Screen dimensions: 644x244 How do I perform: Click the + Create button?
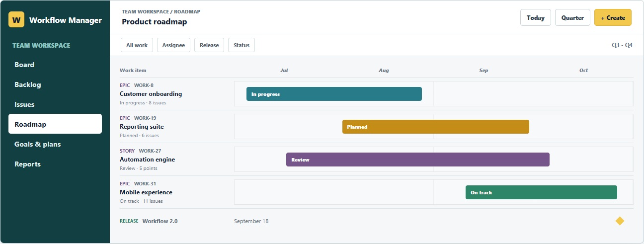[x=613, y=17]
